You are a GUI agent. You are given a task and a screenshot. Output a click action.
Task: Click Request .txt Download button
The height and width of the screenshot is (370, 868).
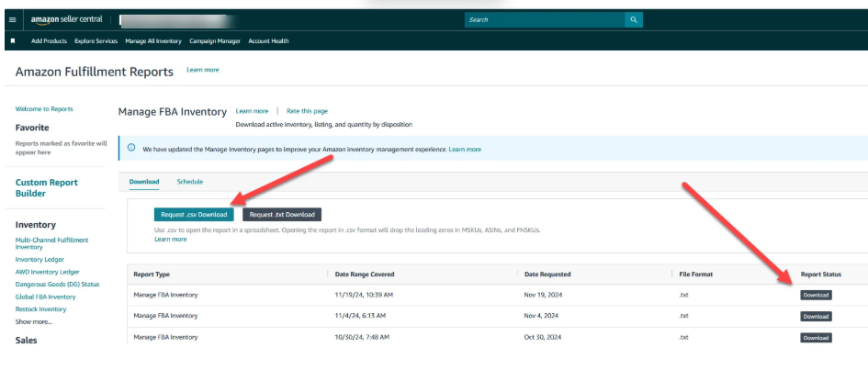282,215
